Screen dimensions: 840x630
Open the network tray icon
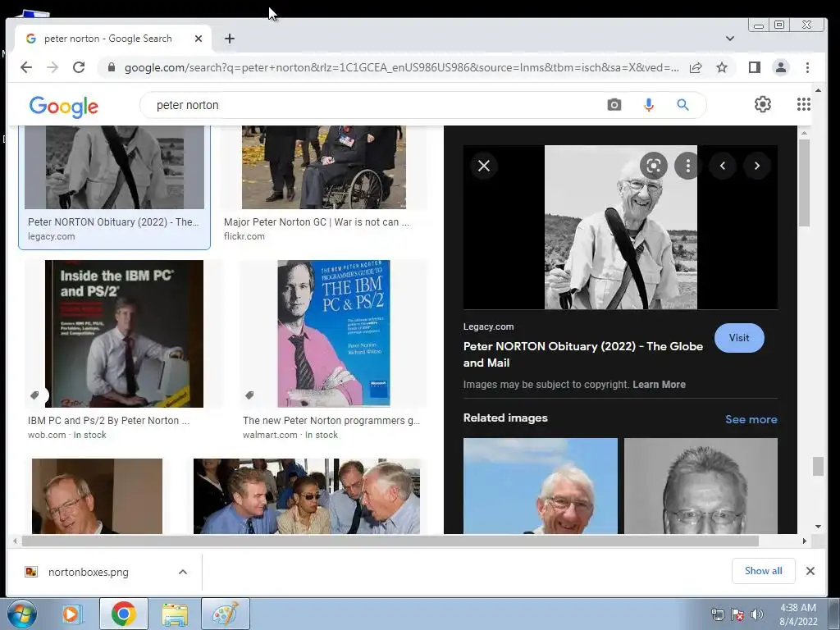pyautogui.click(x=717, y=614)
